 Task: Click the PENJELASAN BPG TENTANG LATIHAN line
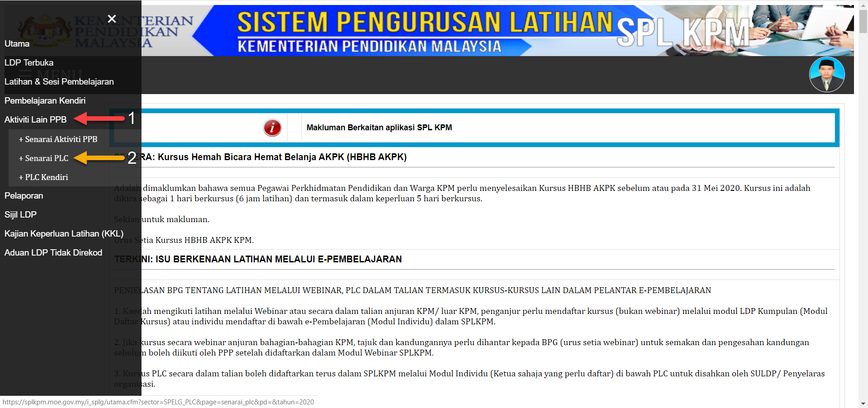412,290
